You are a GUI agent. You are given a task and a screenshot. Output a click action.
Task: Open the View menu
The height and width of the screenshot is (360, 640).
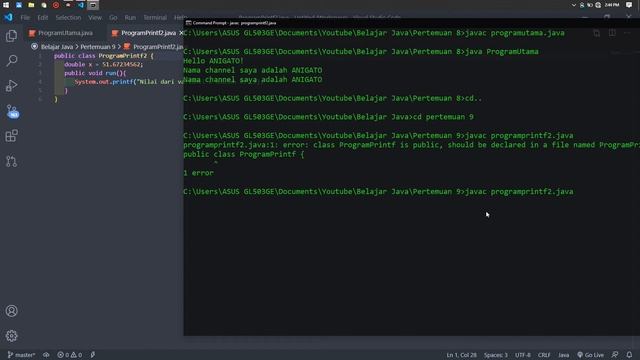point(95,18)
